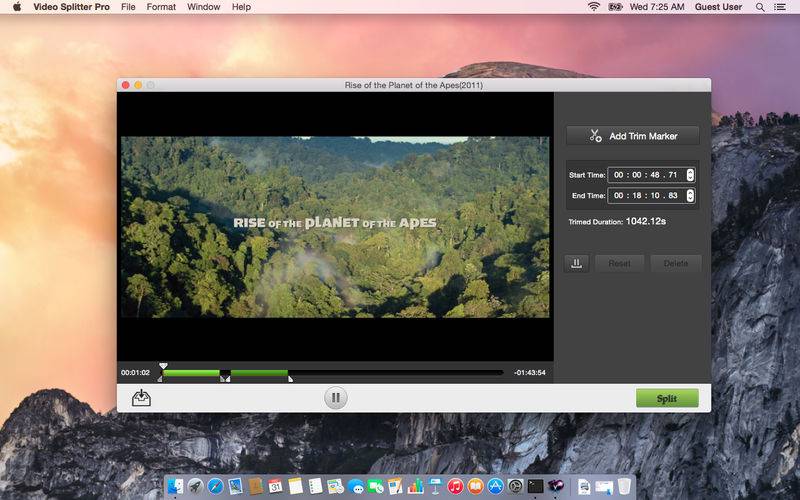Open Spotlight search icon
Screen dimensions: 800x500
tap(760, 7)
